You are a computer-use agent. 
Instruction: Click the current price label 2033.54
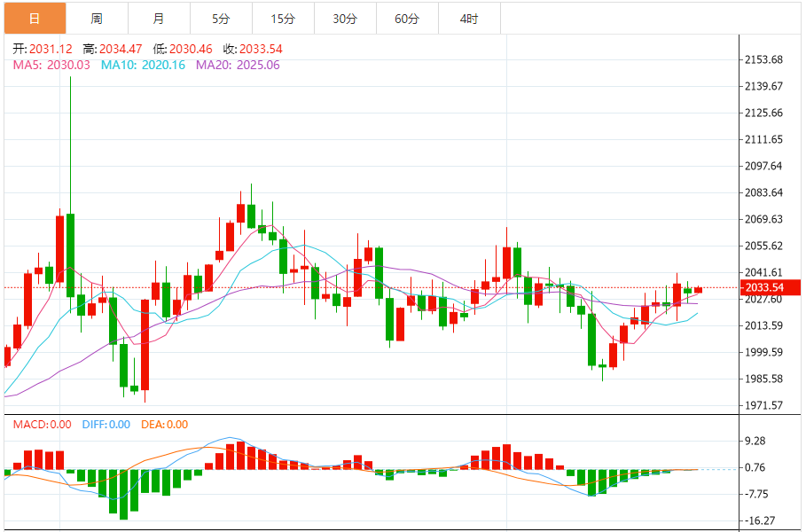click(770, 287)
